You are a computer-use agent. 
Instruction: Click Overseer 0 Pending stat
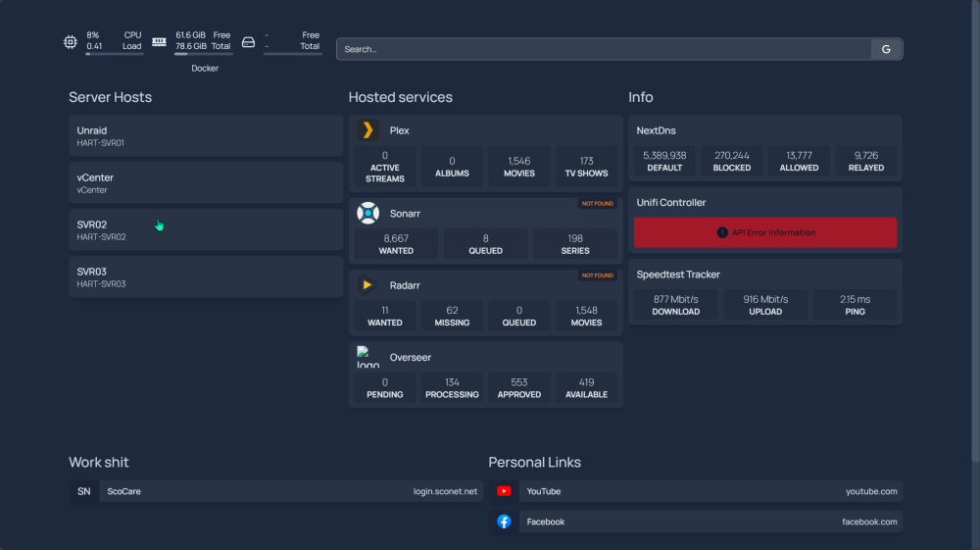(385, 387)
